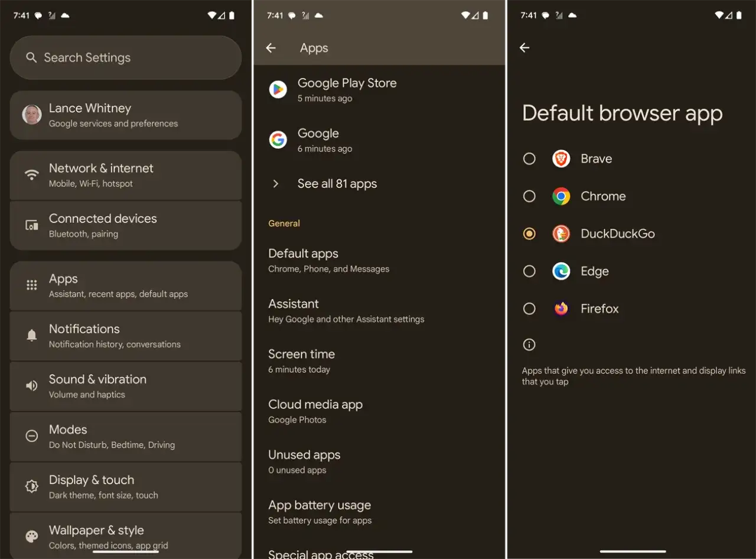Open Unused apps
The image size is (756, 559).
point(379,461)
